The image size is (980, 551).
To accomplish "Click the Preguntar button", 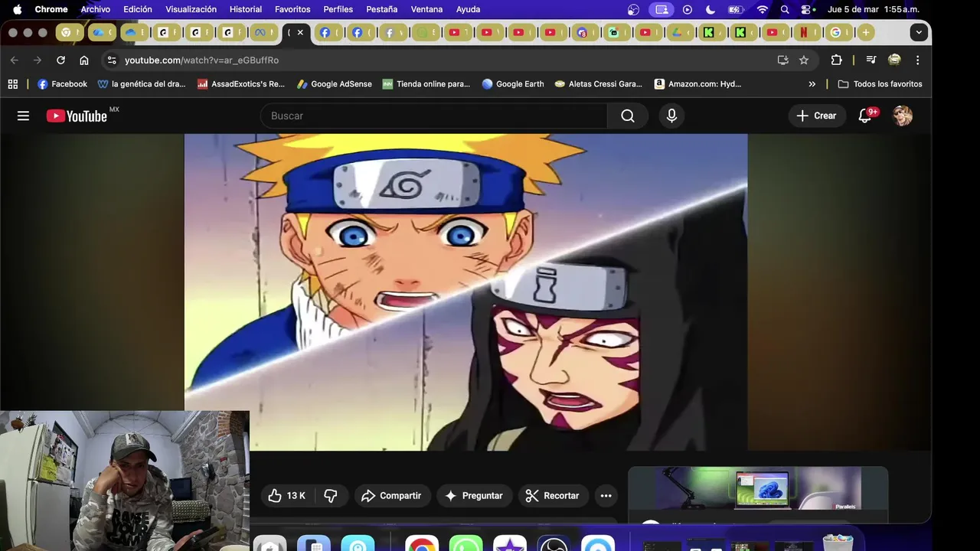I will (474, 496).
